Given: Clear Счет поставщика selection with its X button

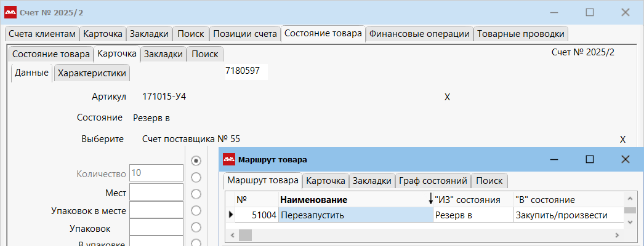Looking at the screenshot, I should pos(622,140).
